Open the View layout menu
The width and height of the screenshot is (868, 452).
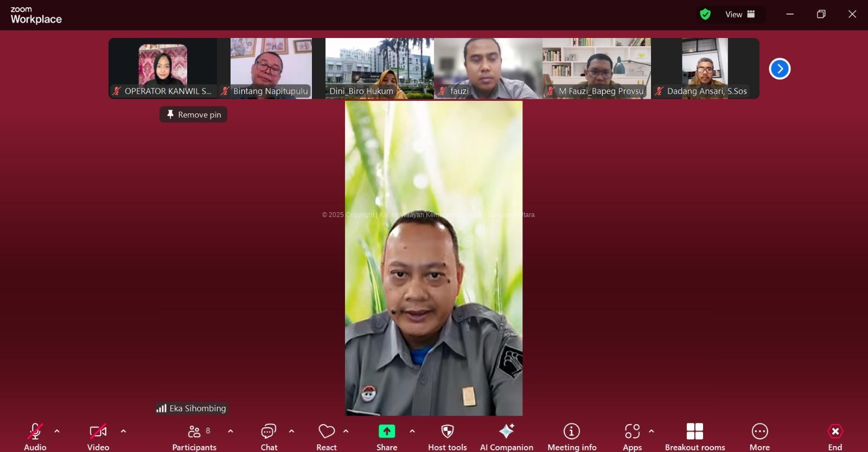[740, 15]
